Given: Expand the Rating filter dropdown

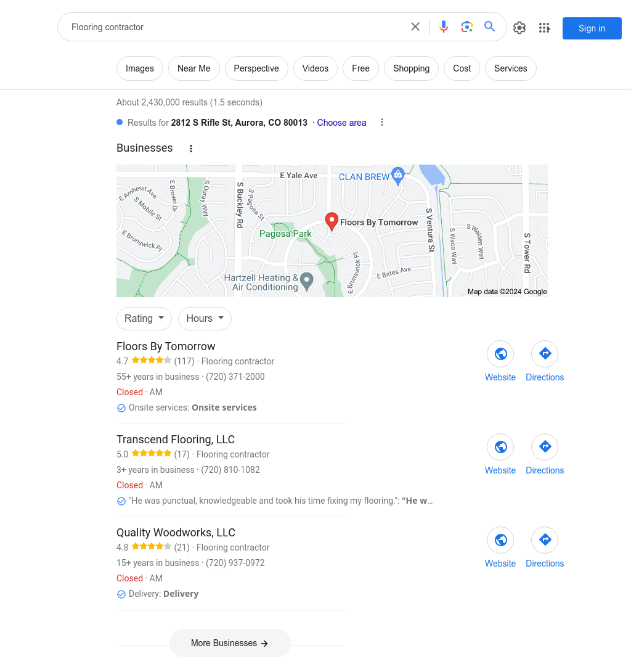Looking at the screenshot, I should click(x=144, y=318).
